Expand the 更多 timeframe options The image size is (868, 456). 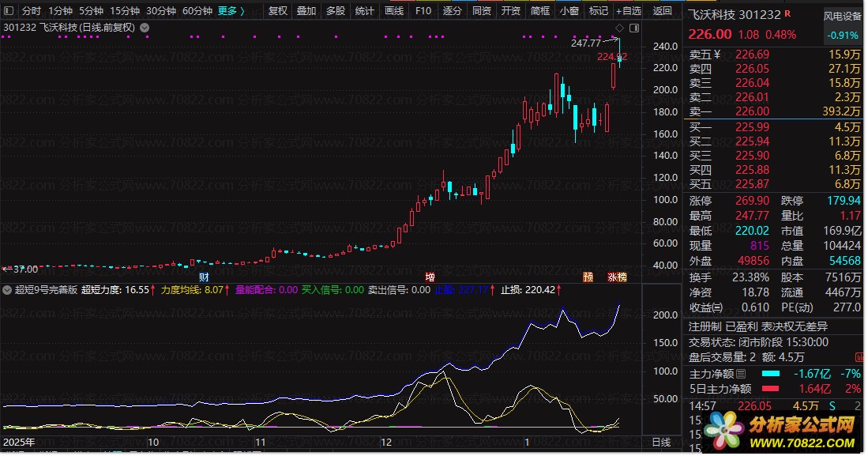(x=231, y=11)
